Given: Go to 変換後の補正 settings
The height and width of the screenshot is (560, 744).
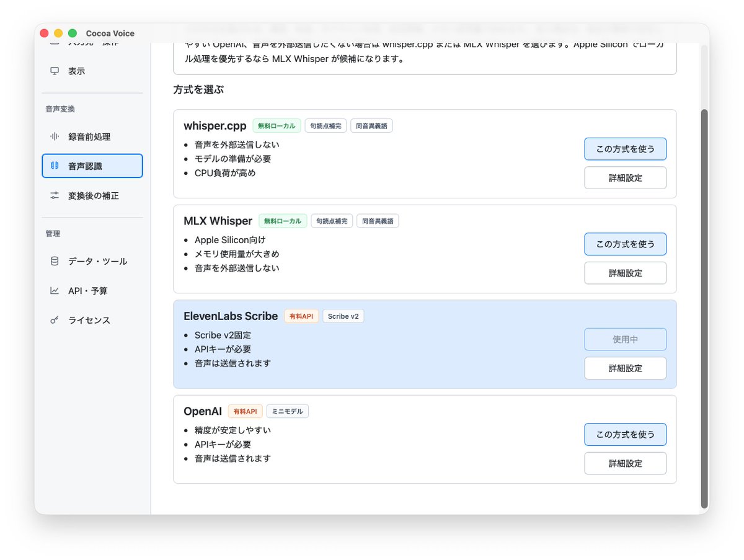Looking at the screenshot, I should (x=92, y=195).
